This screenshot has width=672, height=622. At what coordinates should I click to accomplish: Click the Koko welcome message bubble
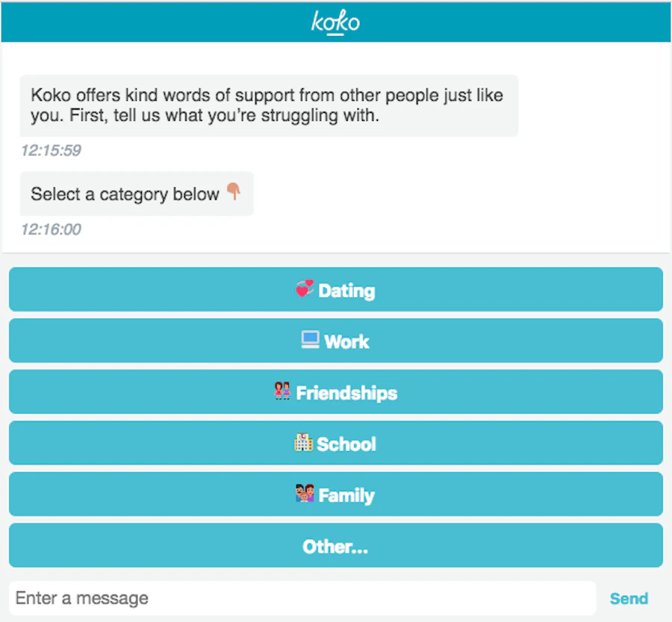[x=269, y=105]
